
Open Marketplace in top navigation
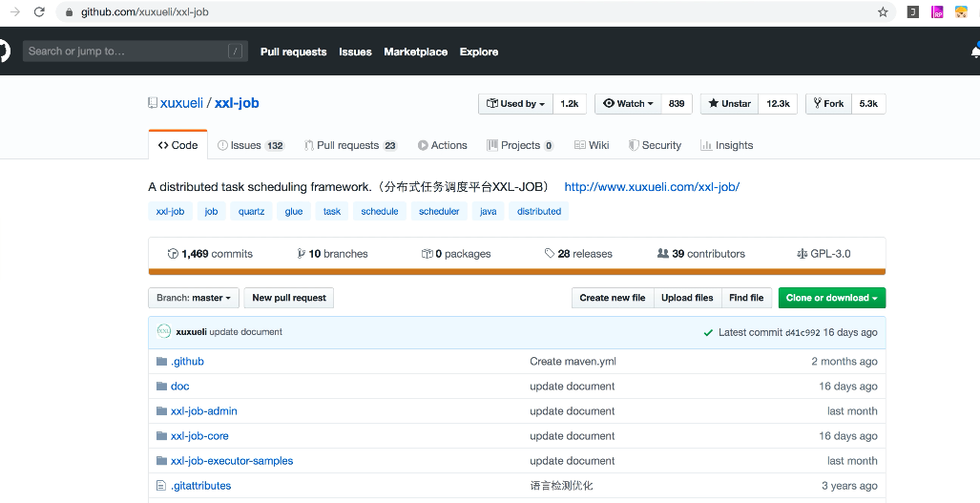[x=416, y=52]
